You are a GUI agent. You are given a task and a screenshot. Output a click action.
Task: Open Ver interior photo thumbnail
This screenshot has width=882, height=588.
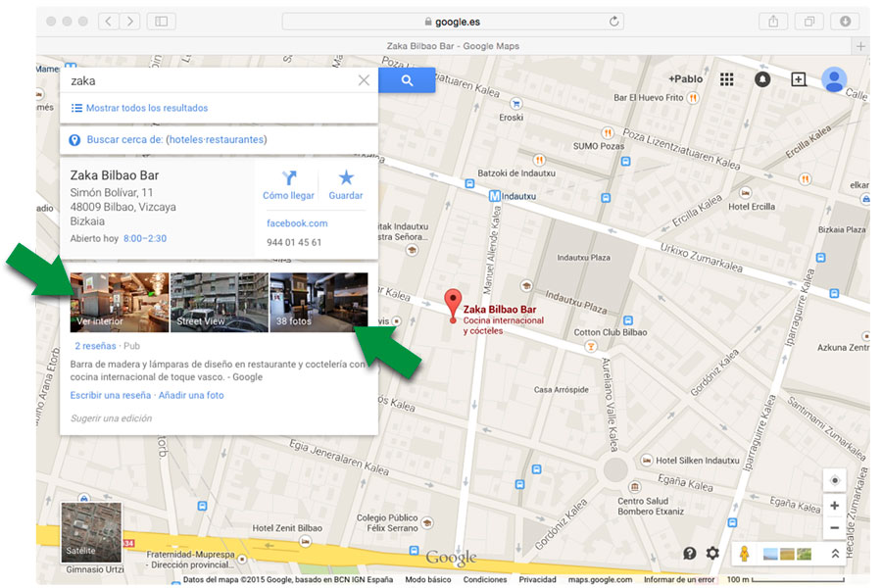click(x=120, y=302)
